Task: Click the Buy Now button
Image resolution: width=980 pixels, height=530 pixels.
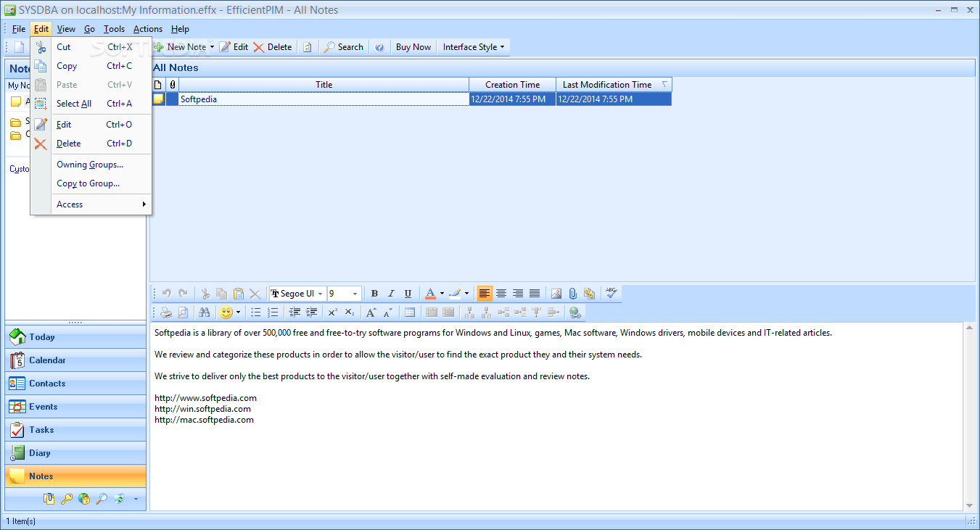Action: 413,47
